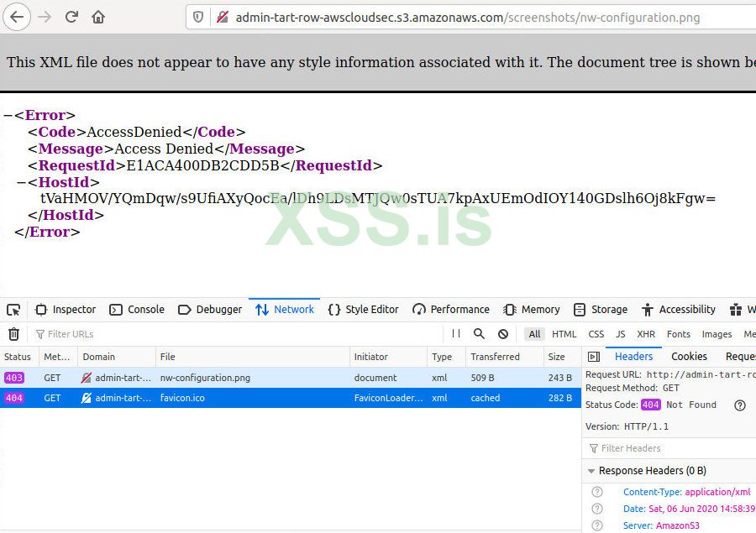Open help icon for Server header
The image size is (756, 533).
pyautogui.click(x=597, y=525)
